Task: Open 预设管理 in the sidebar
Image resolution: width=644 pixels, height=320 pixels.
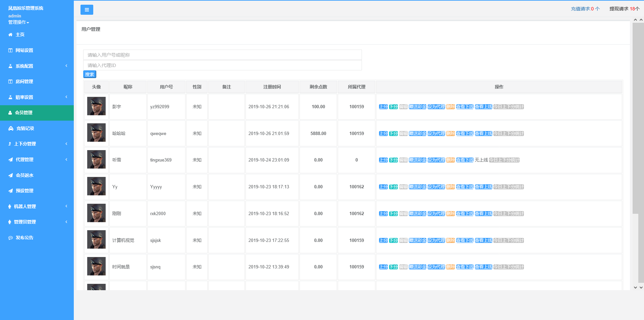Action: [x=24, y=191]
